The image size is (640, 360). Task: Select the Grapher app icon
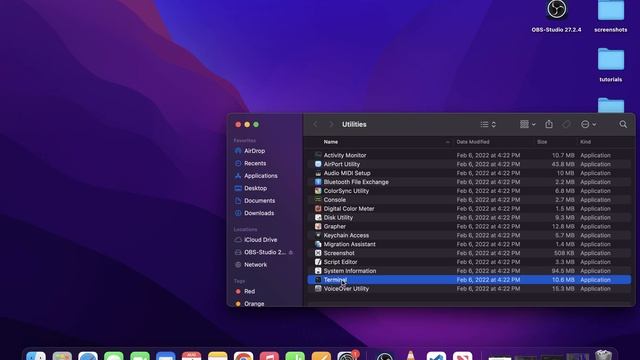pyautogui.click(x=318, y=227)
